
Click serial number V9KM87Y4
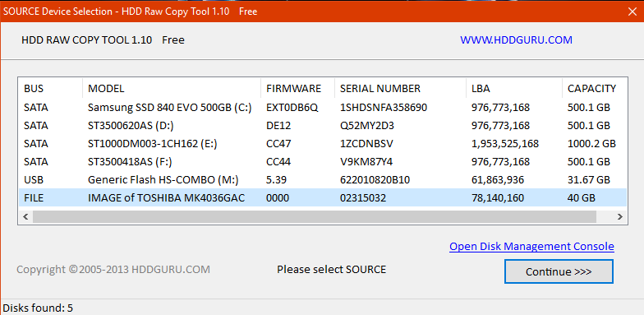(x=366, y=161)
